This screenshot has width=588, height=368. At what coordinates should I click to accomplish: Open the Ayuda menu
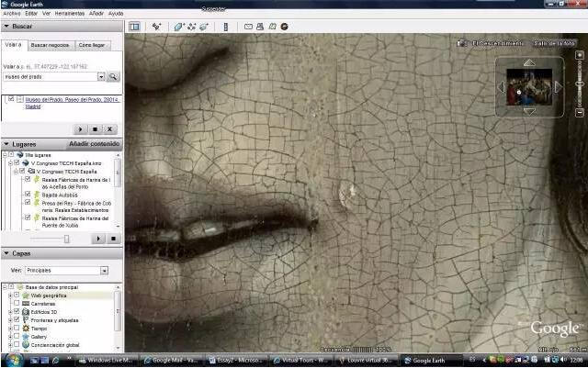coord(116,14)
